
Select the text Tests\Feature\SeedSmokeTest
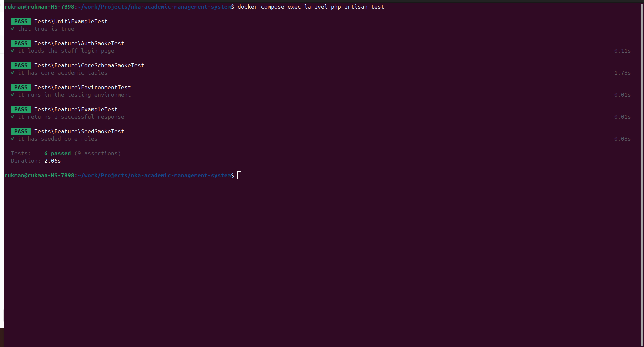79,131
